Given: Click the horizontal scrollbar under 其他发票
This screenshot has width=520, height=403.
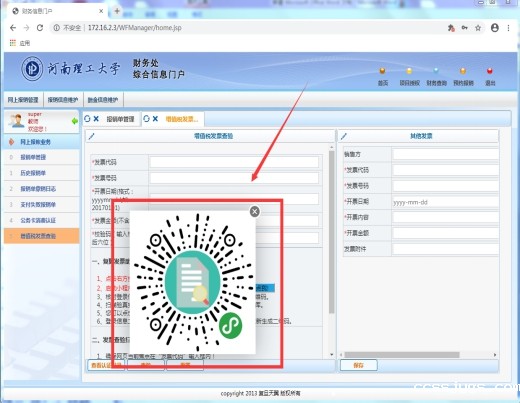Looking at the screenshot, I should (x=402, y=355).
